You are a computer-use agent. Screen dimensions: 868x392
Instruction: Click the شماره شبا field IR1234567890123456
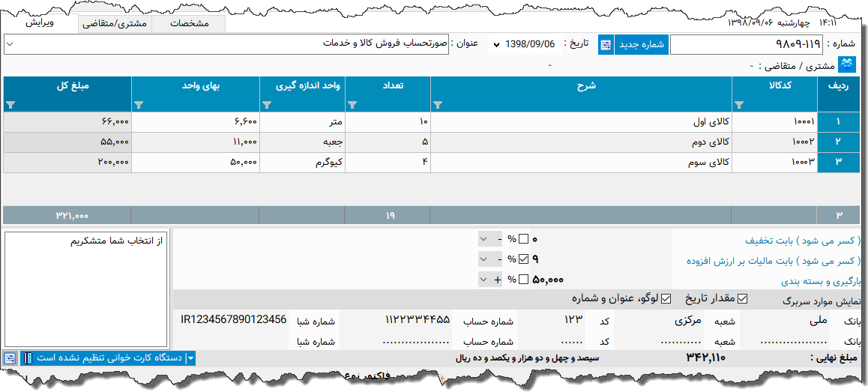(233, 320)
